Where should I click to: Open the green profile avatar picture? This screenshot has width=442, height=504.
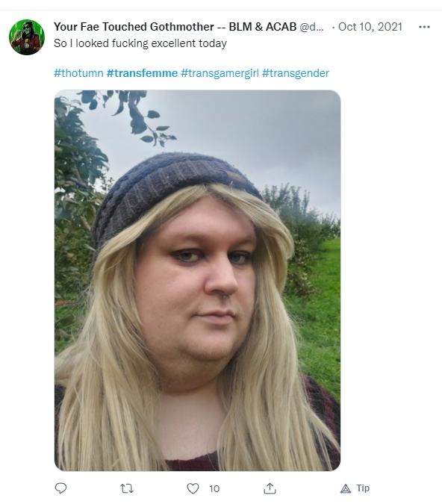(27, 37)
